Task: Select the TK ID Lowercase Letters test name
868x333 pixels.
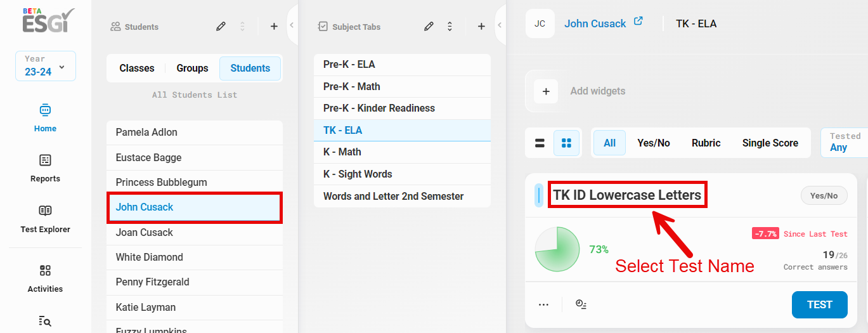Action: (627, 195)
